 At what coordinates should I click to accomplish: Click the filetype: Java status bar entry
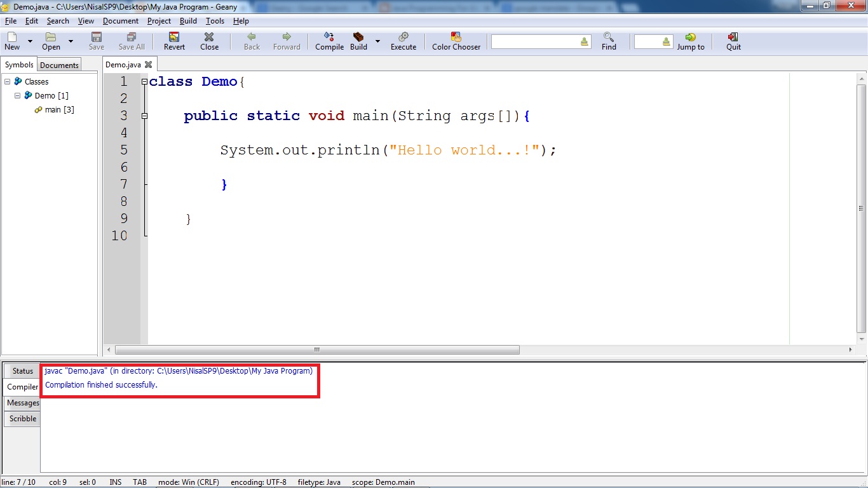coord(319,482)
